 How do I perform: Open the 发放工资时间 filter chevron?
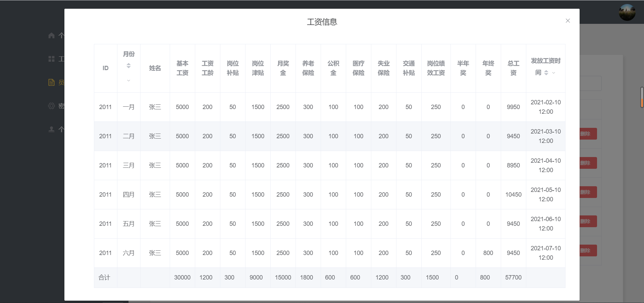point(553,73)
